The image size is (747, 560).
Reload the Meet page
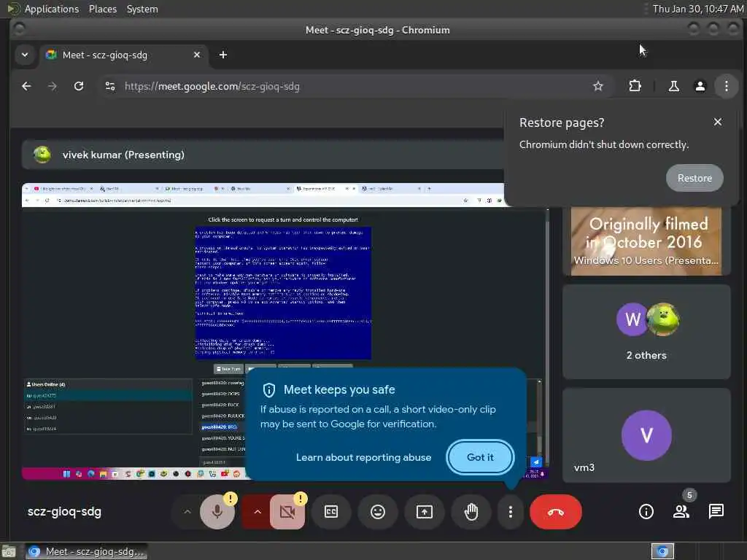pos(79,86)
